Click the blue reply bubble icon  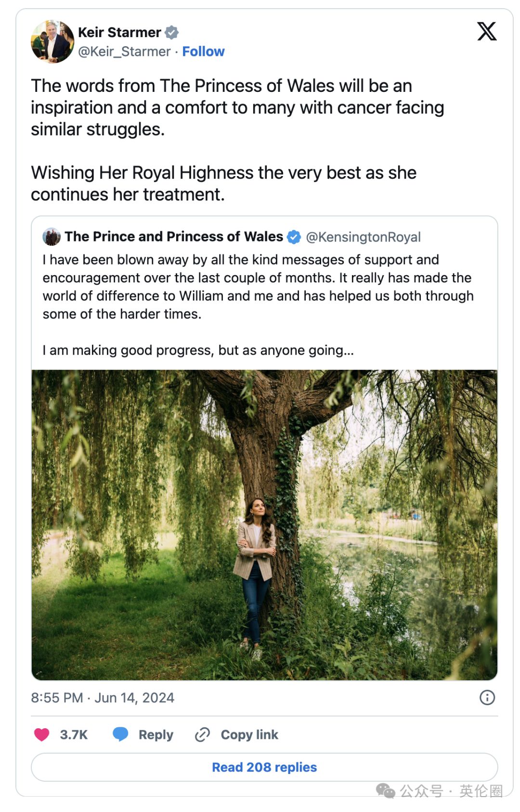click(x=120, y=734)
